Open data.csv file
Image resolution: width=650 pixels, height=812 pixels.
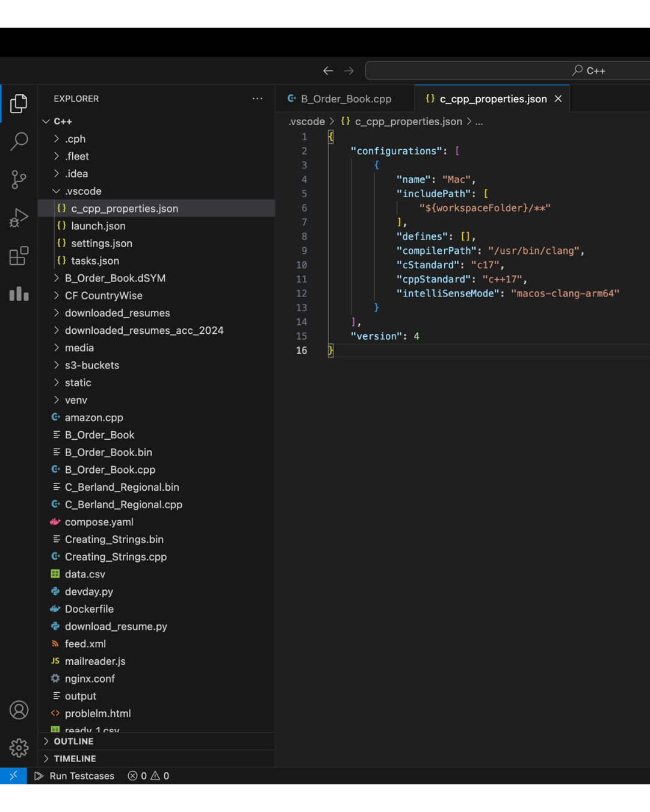(156, 575)
